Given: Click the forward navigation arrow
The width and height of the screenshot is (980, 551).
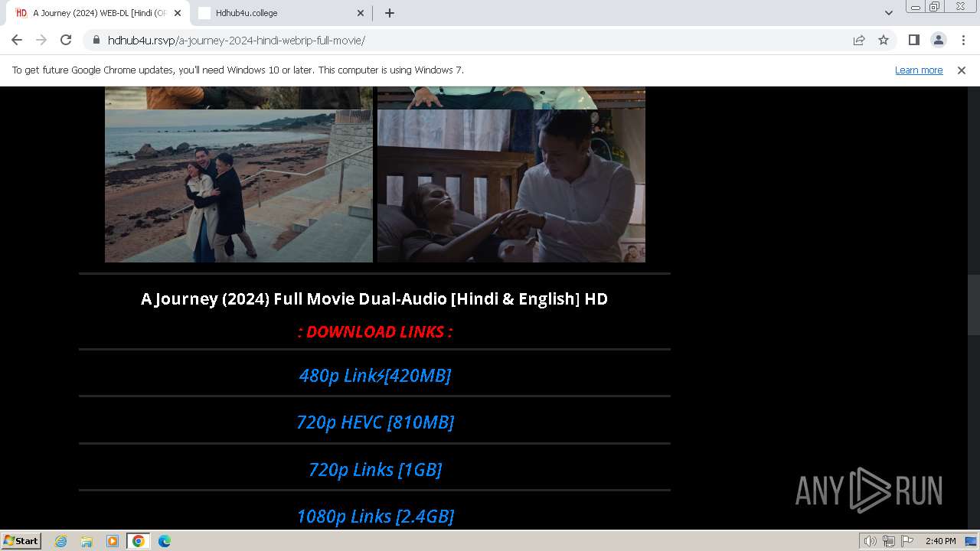Looking at the screenshot, I should coord(41,40).
